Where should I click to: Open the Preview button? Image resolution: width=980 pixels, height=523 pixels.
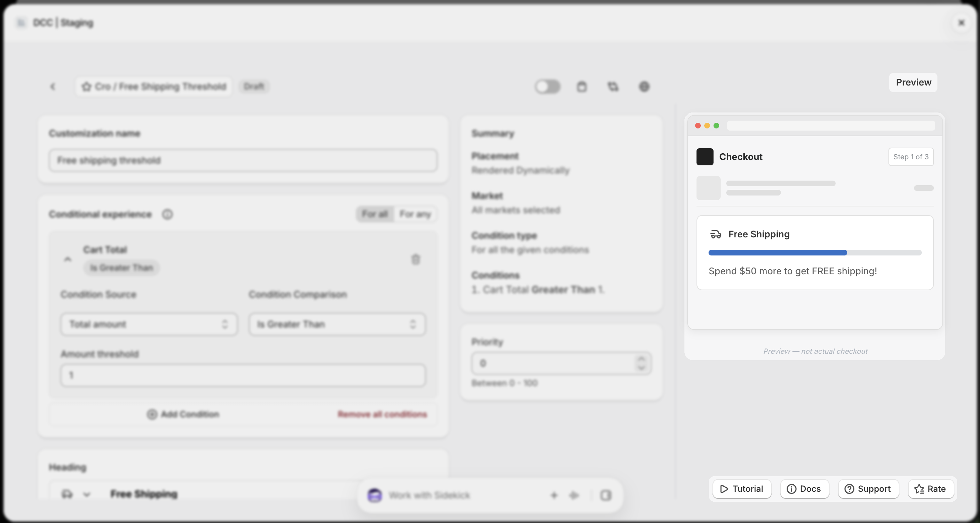point(913,82)
